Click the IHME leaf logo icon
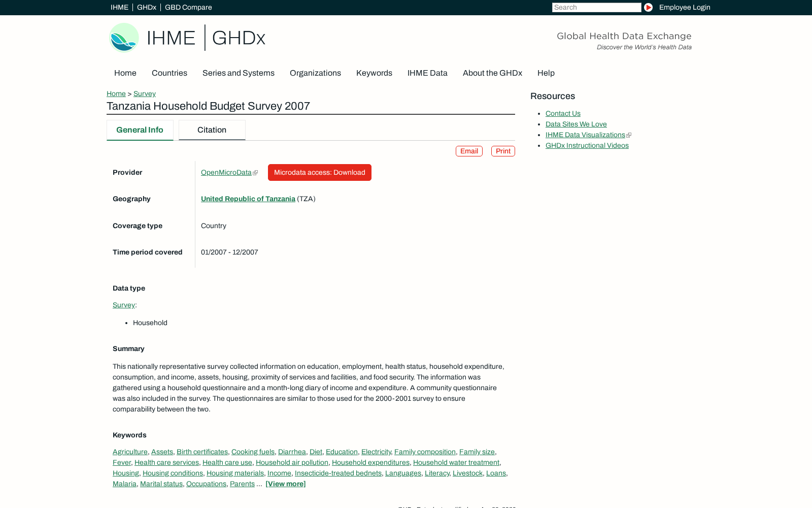Screen dimensions: 812x508 pos(124,38)
